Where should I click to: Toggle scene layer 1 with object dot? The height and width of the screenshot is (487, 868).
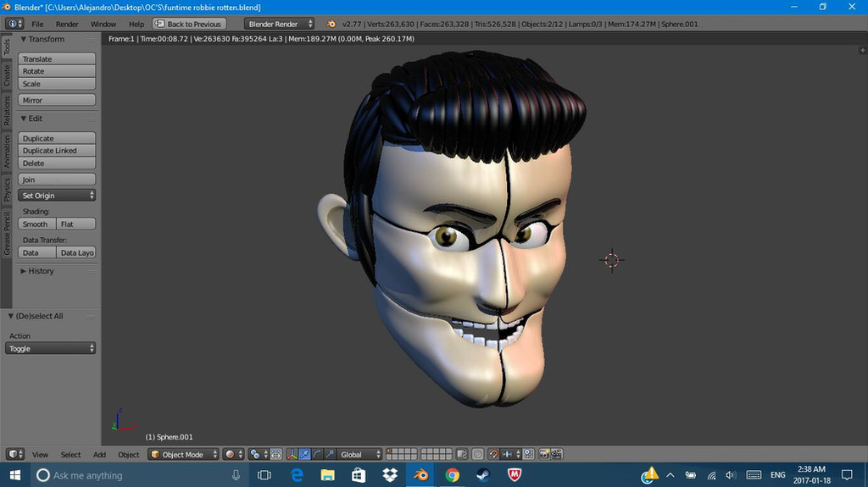389,451
